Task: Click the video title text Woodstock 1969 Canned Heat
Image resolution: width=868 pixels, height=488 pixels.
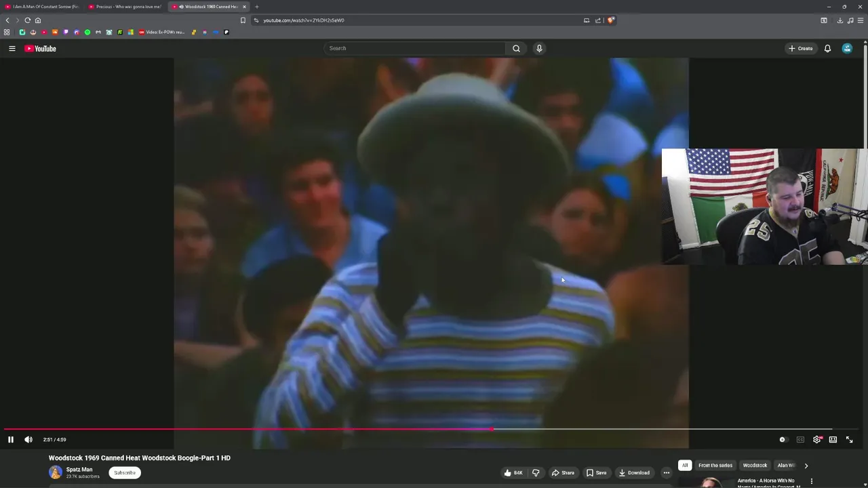Action: coord(139,458)
